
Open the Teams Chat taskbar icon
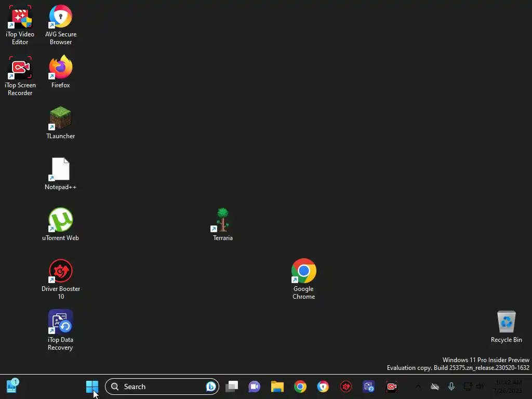[x=254, y=387]
